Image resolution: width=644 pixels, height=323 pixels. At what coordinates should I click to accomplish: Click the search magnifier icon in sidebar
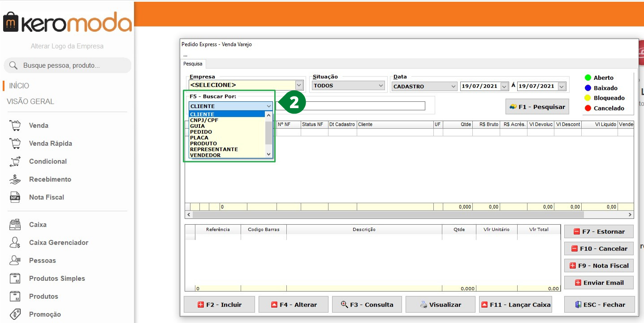13,65
